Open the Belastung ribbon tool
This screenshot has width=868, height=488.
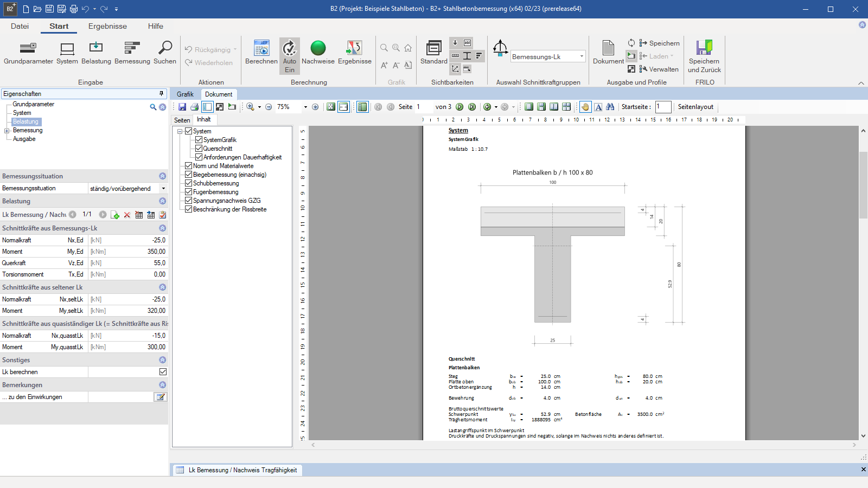pos(96,53)
